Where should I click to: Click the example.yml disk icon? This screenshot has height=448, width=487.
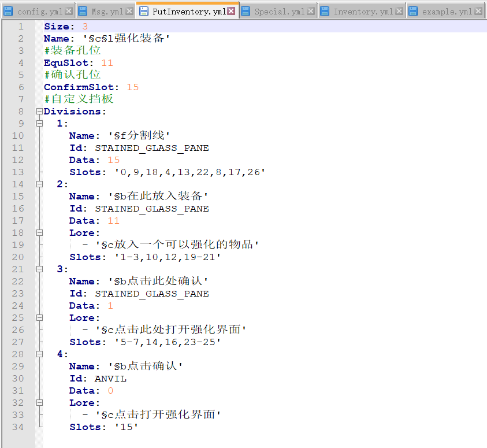(x=413, y=11)
